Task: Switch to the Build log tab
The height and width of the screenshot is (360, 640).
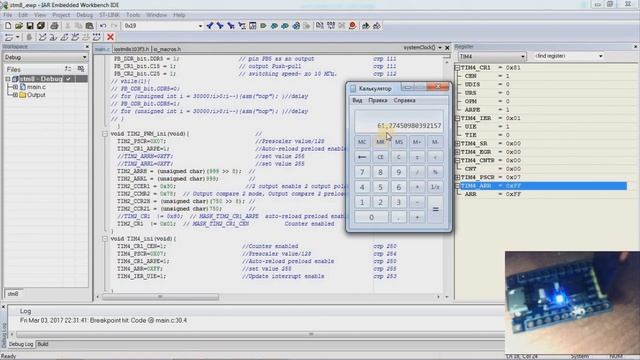Action: pyautogui.click(x=43, y=344)
